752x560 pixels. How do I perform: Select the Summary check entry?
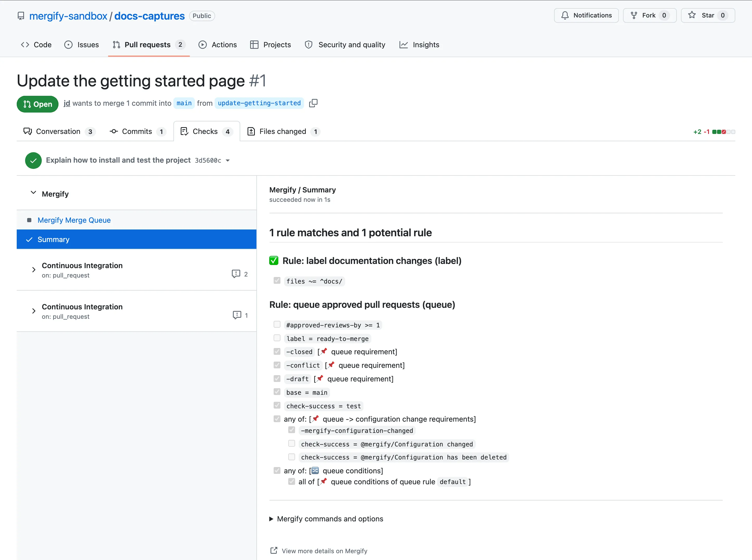point(136,239)
